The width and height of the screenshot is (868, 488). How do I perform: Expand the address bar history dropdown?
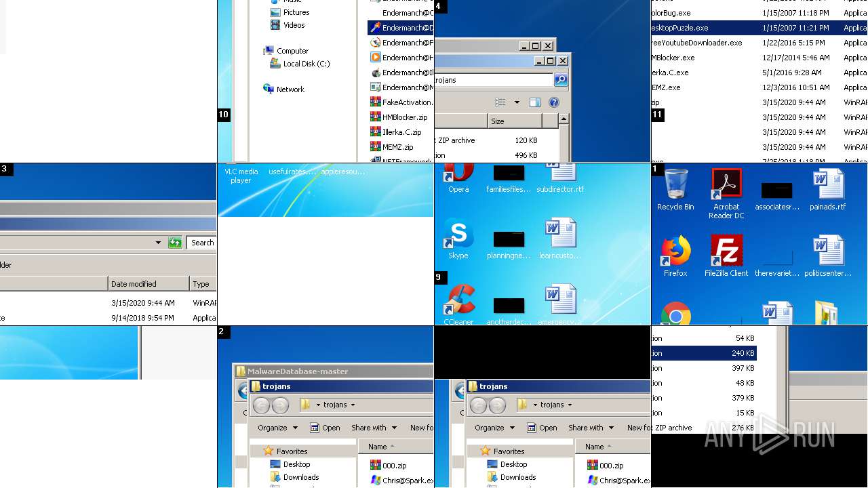click(x=159, y=243)
